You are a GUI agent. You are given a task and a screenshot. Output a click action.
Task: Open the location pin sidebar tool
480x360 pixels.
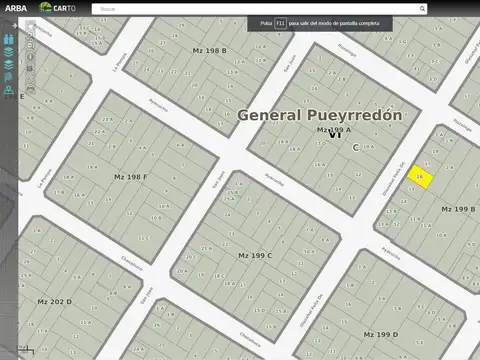[x=8, y=89]
